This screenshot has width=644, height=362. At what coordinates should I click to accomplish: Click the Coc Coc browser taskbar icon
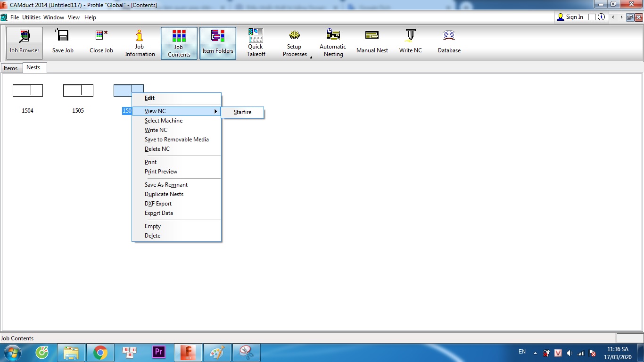pyautogui.click(x=42, y=353)
